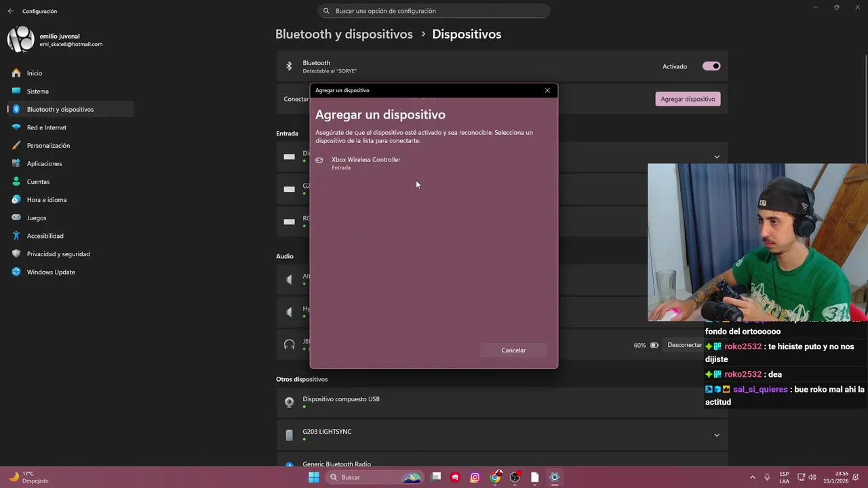The height and width of the screenshot is (488, 868).
Task: Open the weather widget showing 17°C
Action: 28,477
